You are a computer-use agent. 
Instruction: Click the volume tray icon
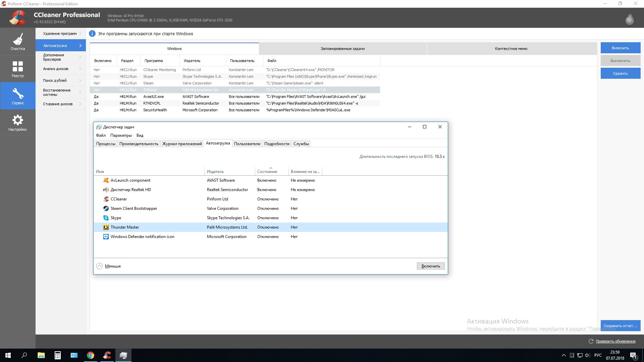pos(587,355)
